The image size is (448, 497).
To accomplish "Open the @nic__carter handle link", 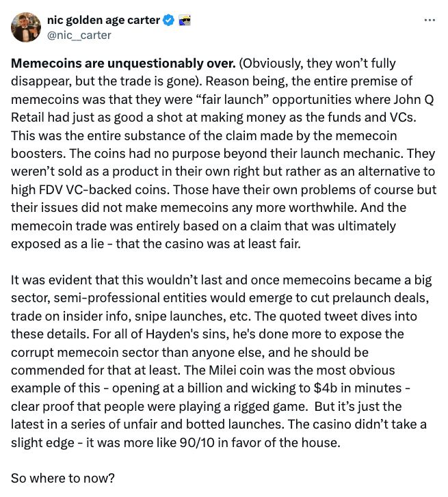I will [79, 35].
